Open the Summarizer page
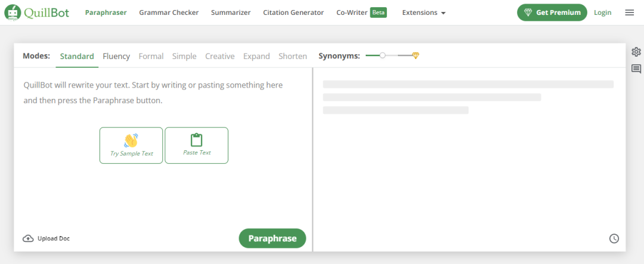644x264 pixels. point(231,13)
